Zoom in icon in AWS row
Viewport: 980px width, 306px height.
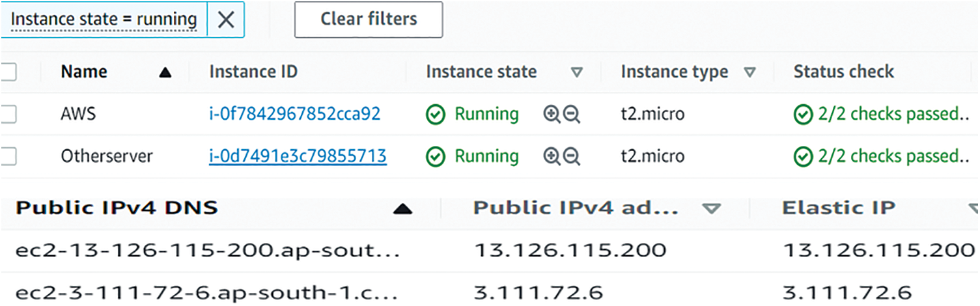pos(552,115)
